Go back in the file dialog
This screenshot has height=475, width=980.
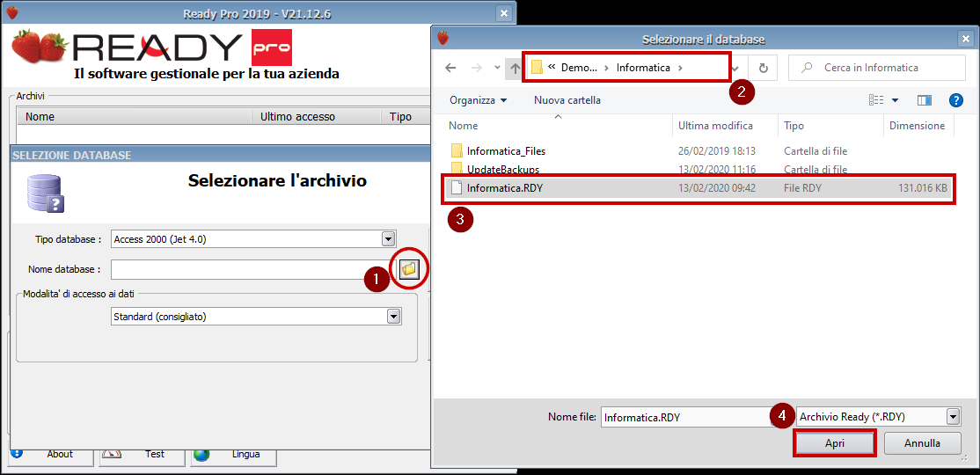point(450,68)
